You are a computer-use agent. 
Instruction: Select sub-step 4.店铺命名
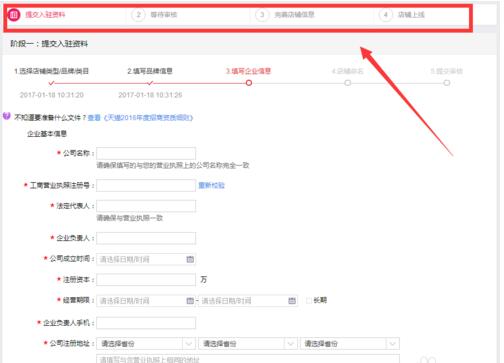(x=348, y=71)
